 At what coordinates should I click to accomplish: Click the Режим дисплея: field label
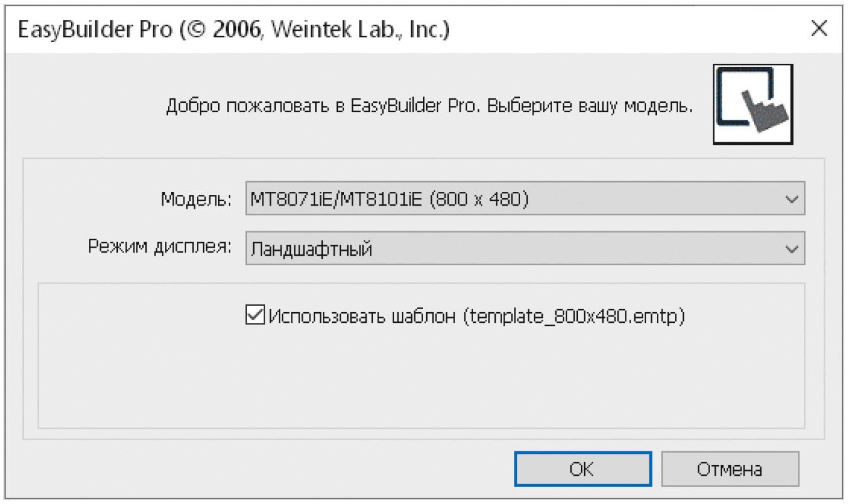pyautogui.click(x=160, y=248)
